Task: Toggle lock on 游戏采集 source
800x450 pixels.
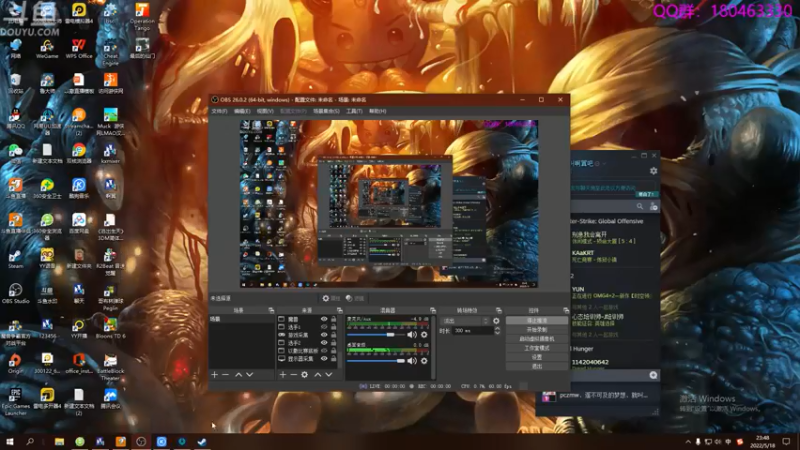Action: click(x=334, y=335)
